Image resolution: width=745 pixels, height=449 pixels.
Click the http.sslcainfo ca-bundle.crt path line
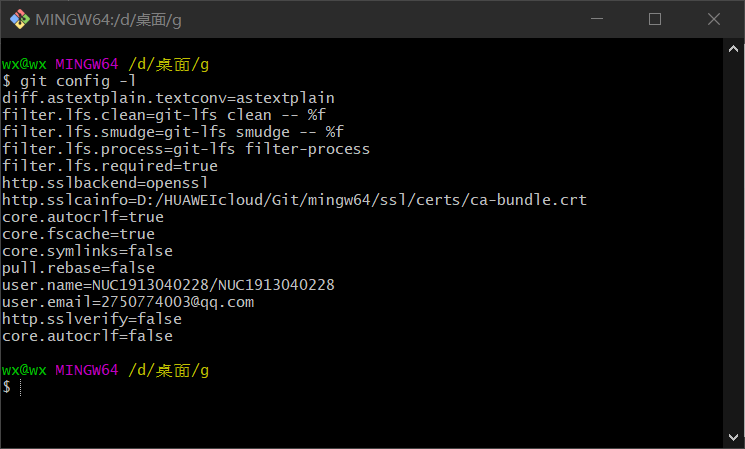pos(294,200)
